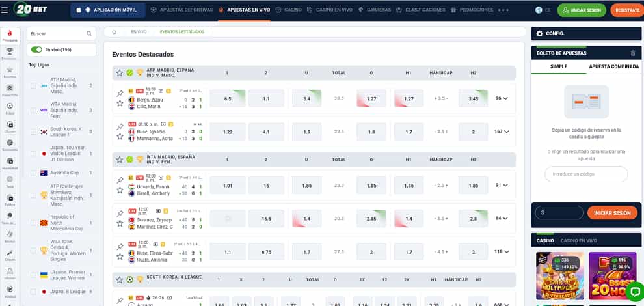
Task: Select odds 4.1 for Mannarino, Adria
Action: click(x=266, y=132)
